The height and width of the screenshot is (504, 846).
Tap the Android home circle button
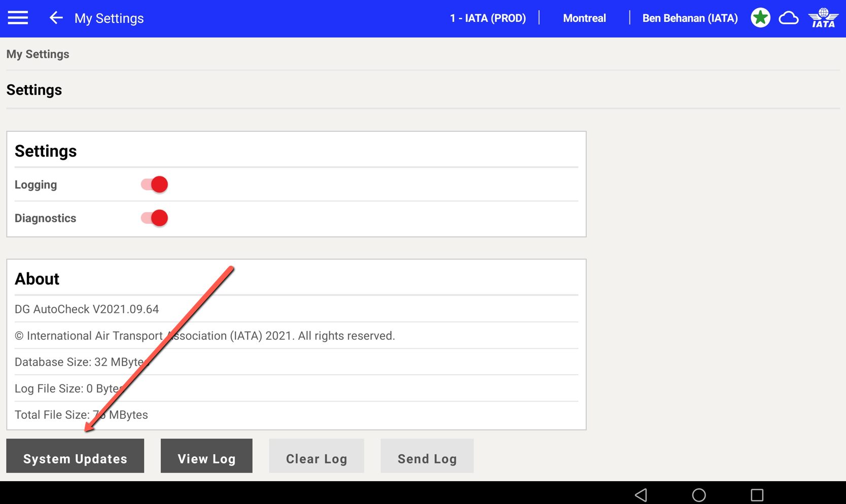click(x=699, y=495)
